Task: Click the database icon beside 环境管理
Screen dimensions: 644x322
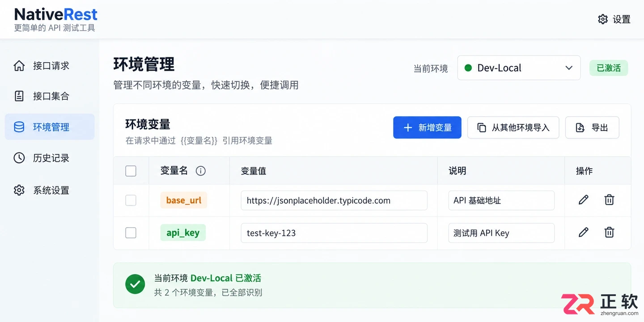Action: [x=19, y=127]
